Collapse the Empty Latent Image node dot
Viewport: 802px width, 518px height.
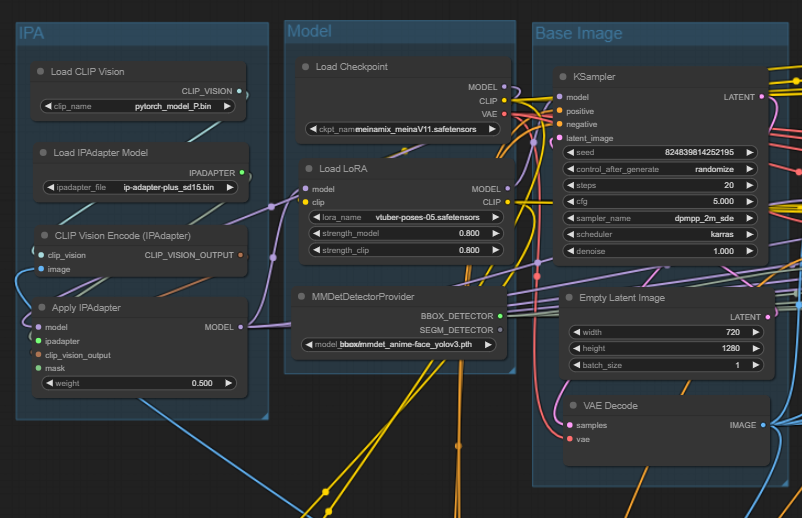[x=569, y=297]
